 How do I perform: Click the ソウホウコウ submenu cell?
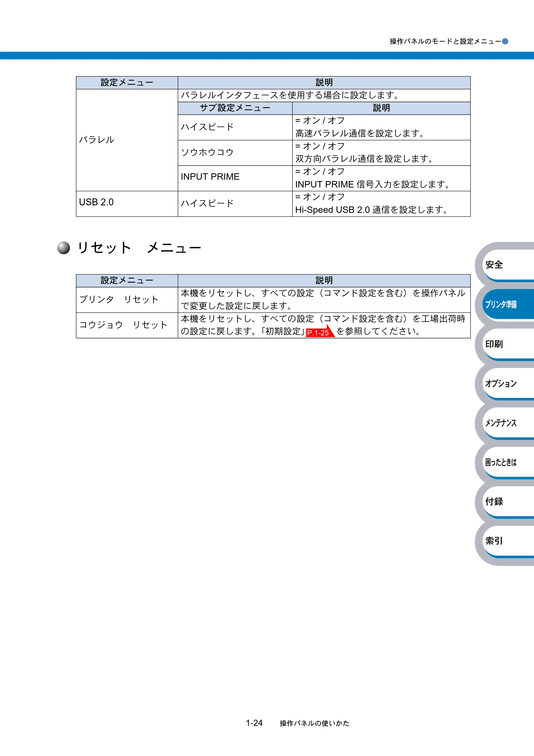(x=235, y=153)
